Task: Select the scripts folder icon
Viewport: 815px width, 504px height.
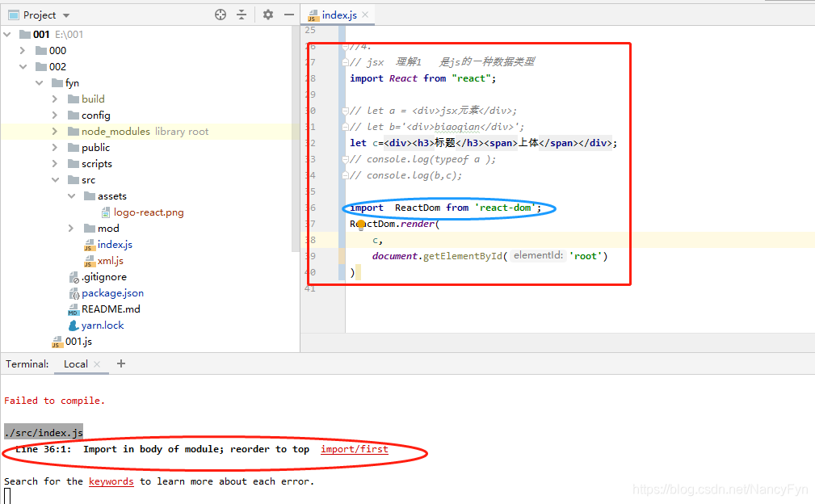Action: 74,163
